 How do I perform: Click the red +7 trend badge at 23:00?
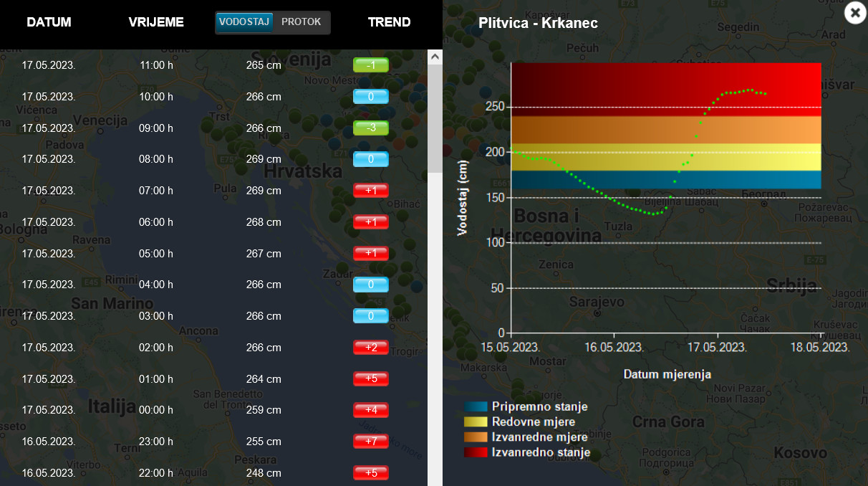tap(370, 442)
